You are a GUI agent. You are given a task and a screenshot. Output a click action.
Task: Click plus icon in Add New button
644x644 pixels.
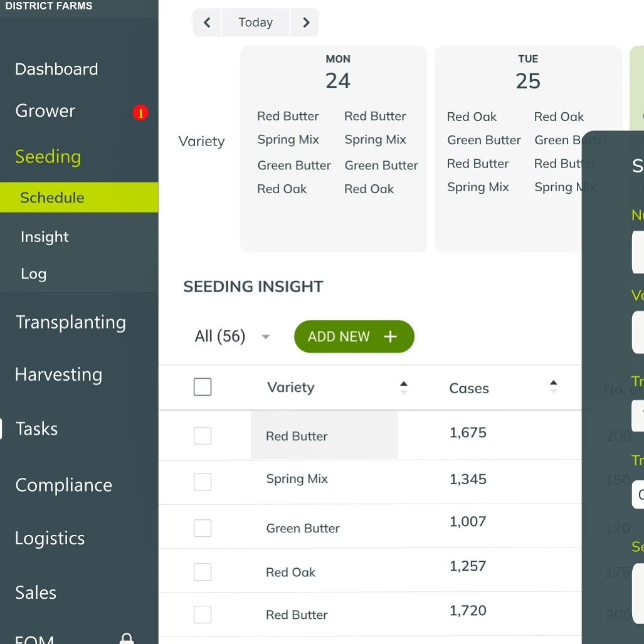point(390,337)
